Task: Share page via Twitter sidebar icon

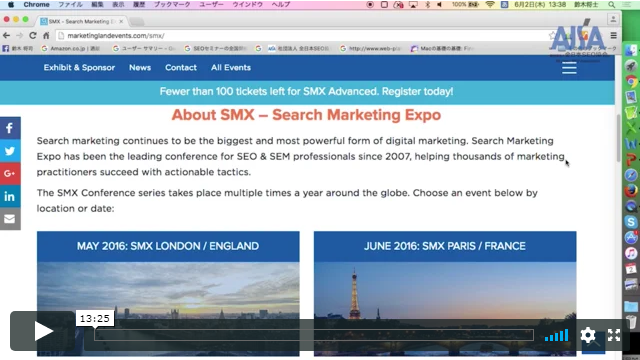Action: pos(10,151)
